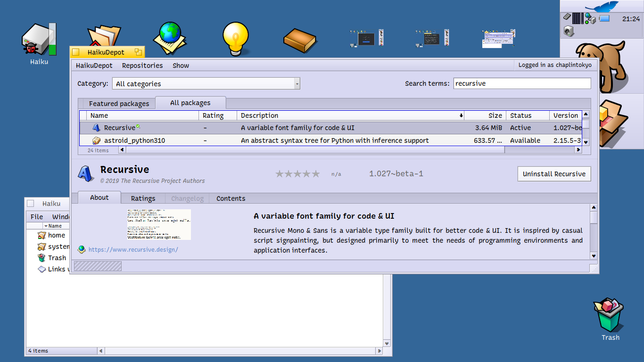The height and width of the screenshot is (362, 644).
Task: Sort the list by the Description column
Action: [350, 115]
